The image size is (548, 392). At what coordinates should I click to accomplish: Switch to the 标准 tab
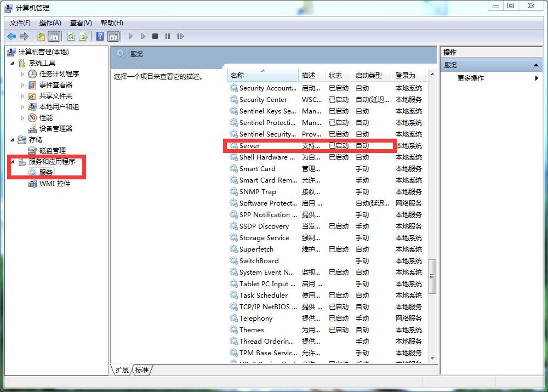(141, 370)
